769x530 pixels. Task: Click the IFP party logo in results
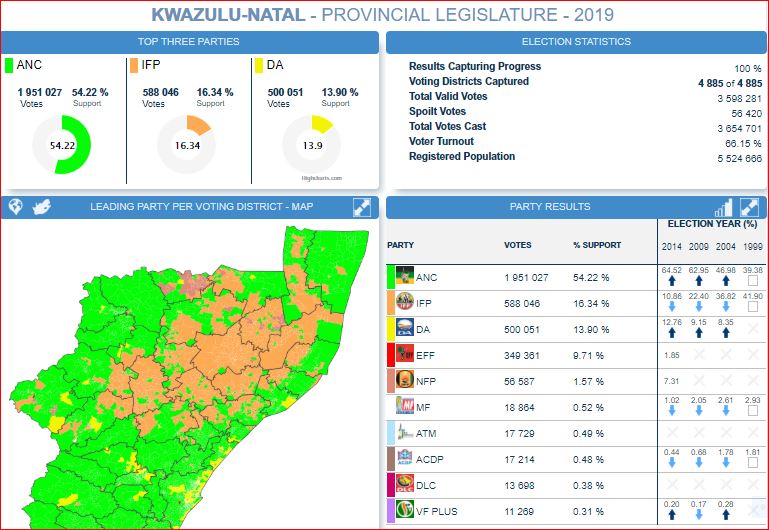[406, 303]
